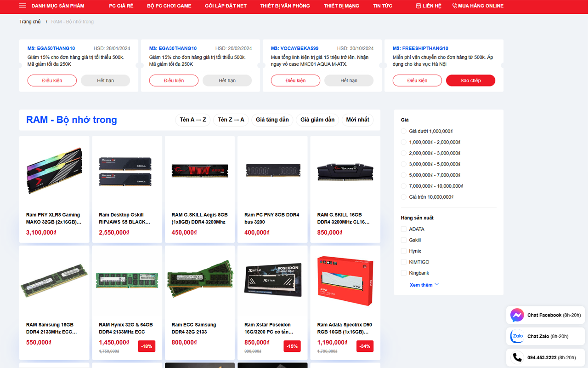
Task: Sort products by Giá tăng dần
Action: [x=272, y=120]
